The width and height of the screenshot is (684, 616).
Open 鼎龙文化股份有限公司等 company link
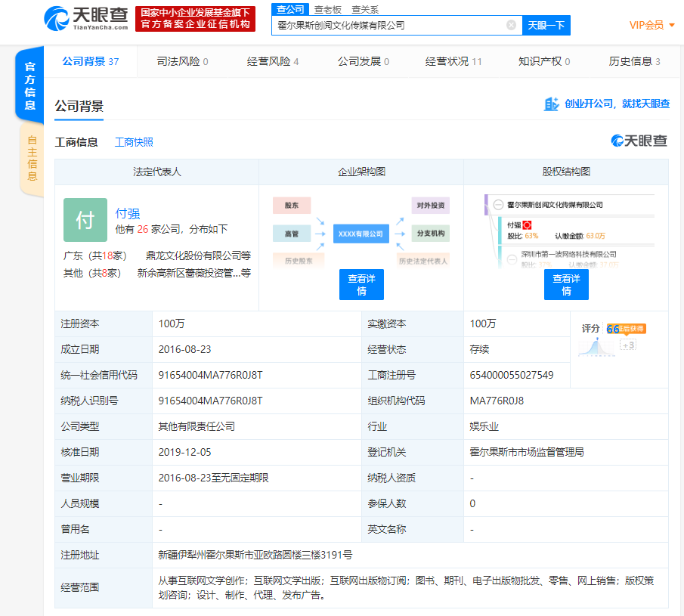198,255
